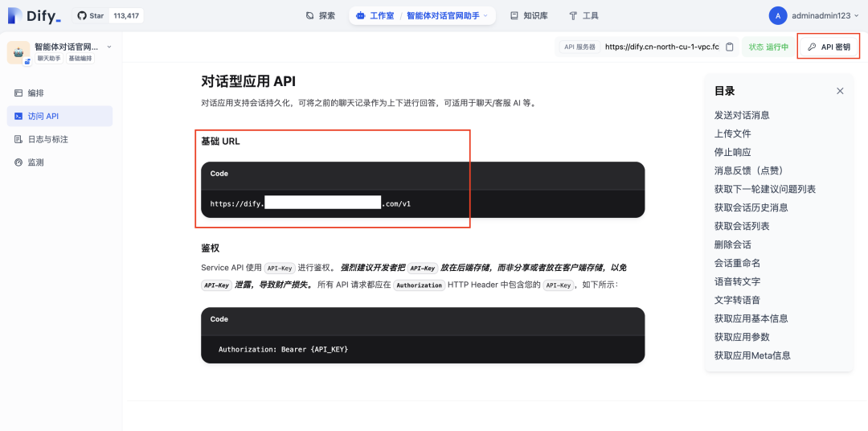Jump to 获取会话列表 section

pyautogui.click(x=742, y=226)
